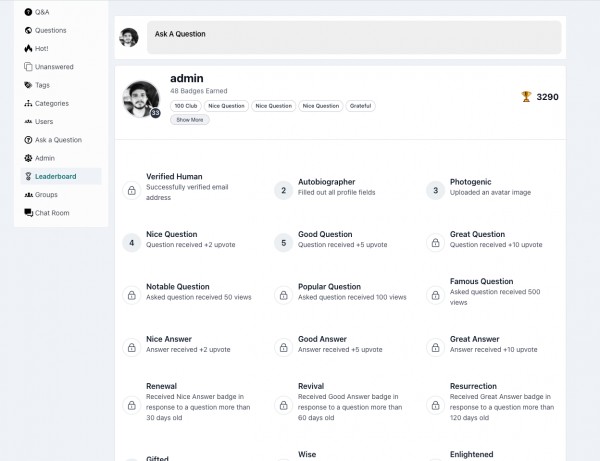Click the admin username heading
Viewport: 600px width, 461px height.
pos(187,78)
